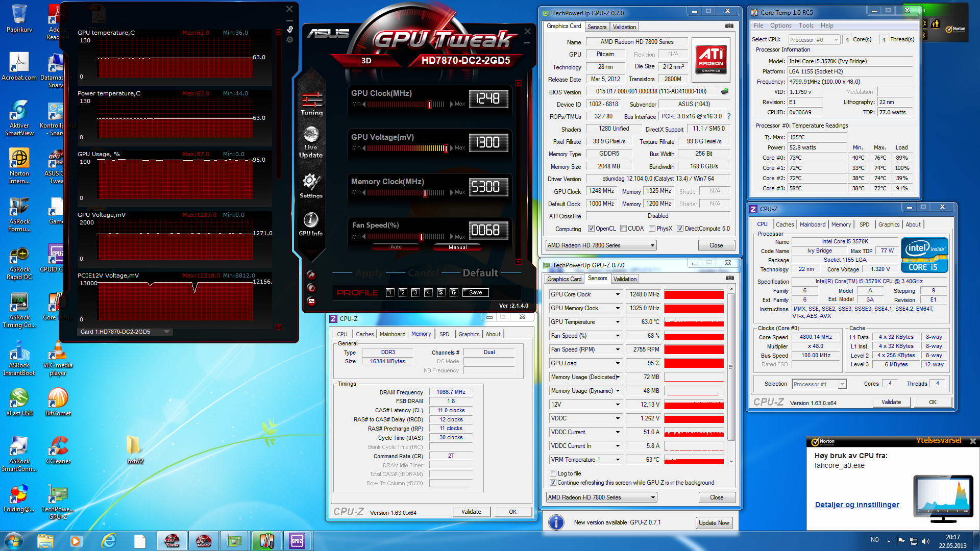Click the GPU Tweak vertical scrollbar
This screenshot has width=980, height=551.
518,172
